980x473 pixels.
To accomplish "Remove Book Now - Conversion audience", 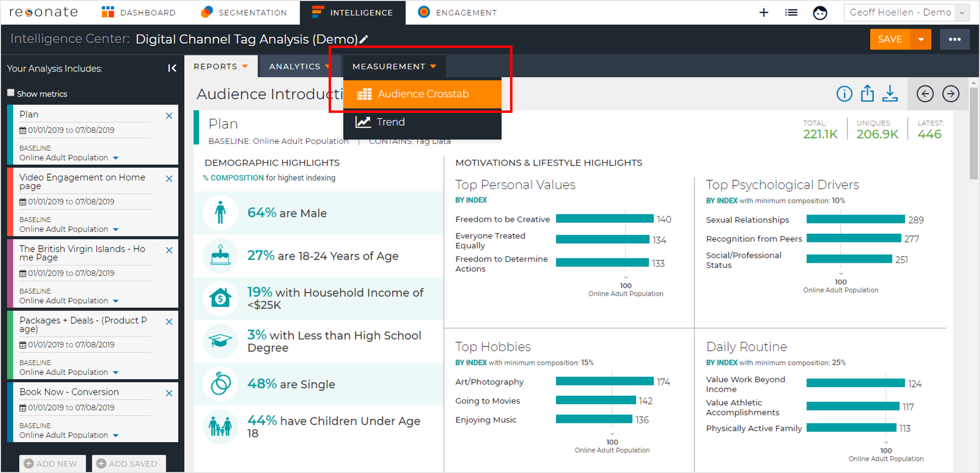I will (x=169, y=393).
